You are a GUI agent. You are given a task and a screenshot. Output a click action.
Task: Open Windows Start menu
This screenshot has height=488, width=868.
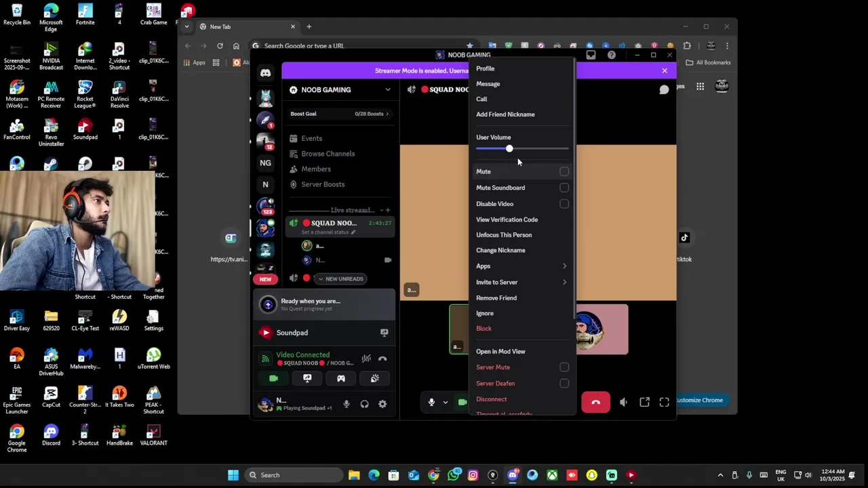pos(233,475)
